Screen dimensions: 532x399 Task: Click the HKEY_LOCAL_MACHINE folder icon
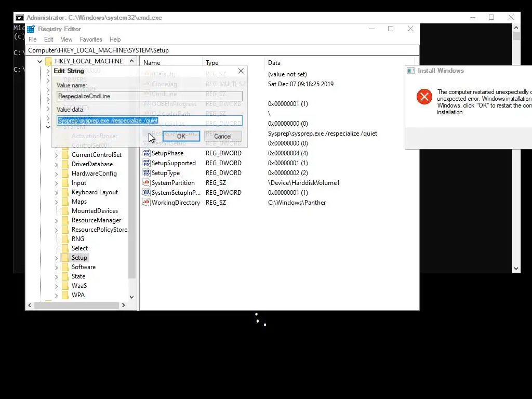click(x=48, y=61)
